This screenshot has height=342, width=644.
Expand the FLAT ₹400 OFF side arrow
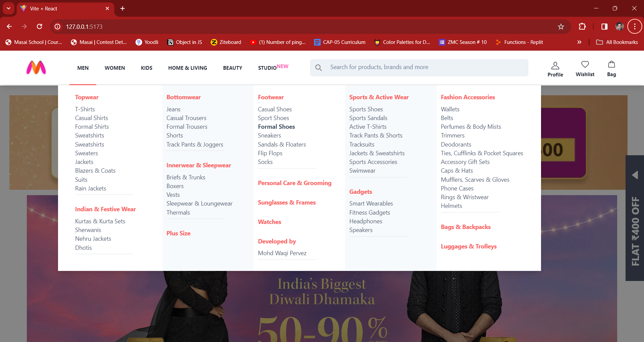[635, 175]
